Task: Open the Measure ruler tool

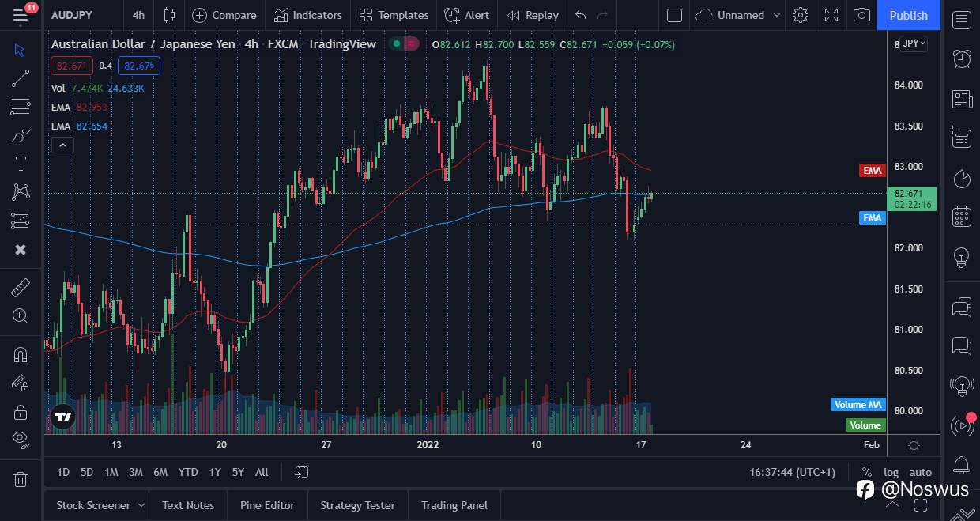Action: coord(20,287)
